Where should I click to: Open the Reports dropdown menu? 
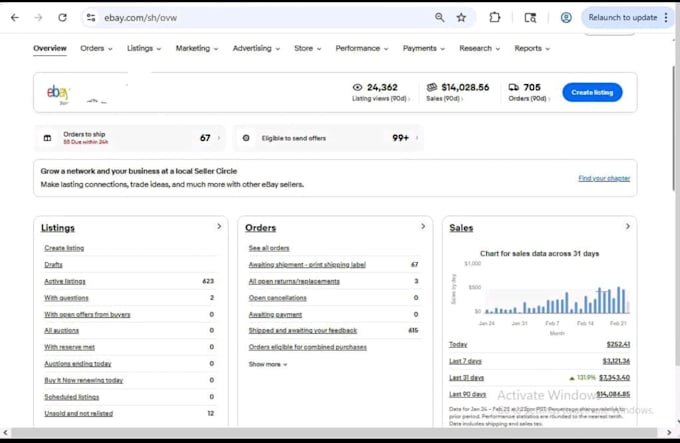coord(532,48)
